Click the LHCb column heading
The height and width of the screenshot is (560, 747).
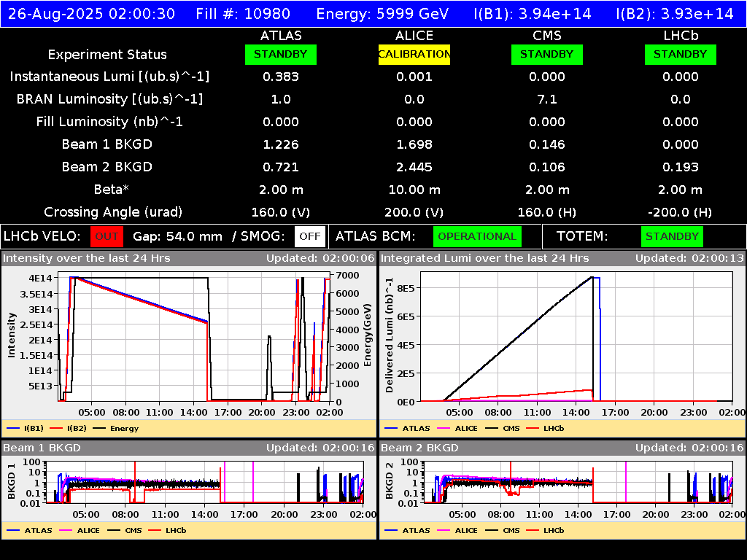[681, 36]
